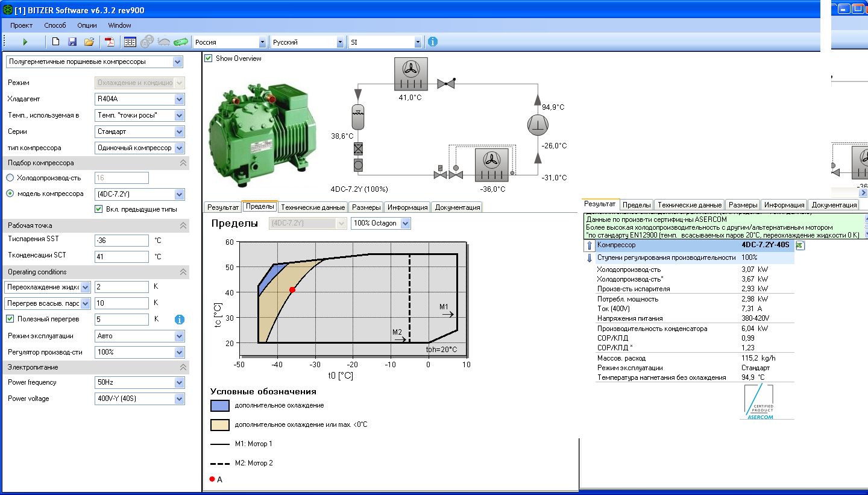868x495 pixels.
Task: Open the Опции menu
Action: click(x=87, y=25)
